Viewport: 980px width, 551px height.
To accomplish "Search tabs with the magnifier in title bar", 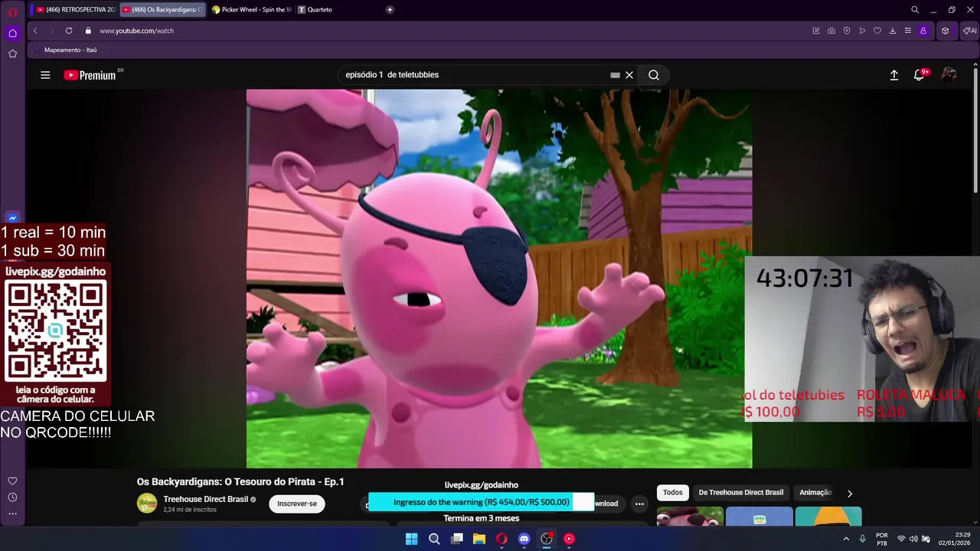I will [x=915, y=10].
